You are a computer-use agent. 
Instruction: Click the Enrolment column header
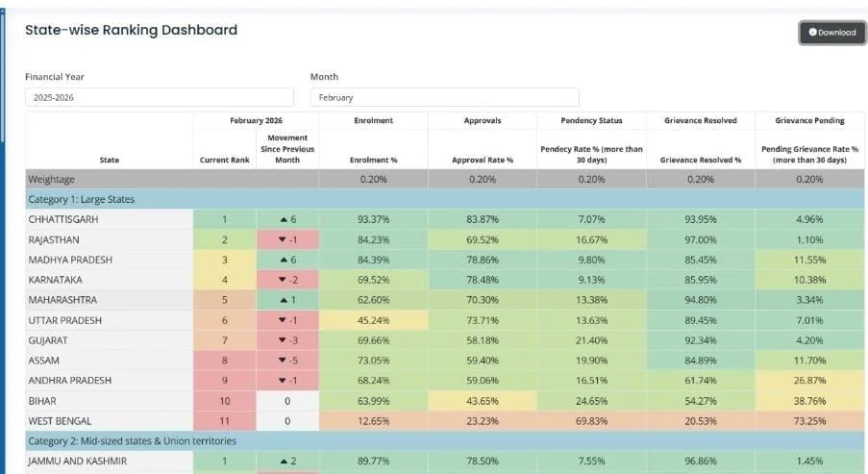click(x=373, y=120)
